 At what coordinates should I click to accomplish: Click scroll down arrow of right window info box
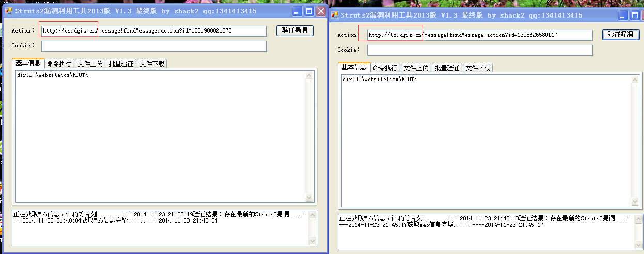click(x=636, y=202)
